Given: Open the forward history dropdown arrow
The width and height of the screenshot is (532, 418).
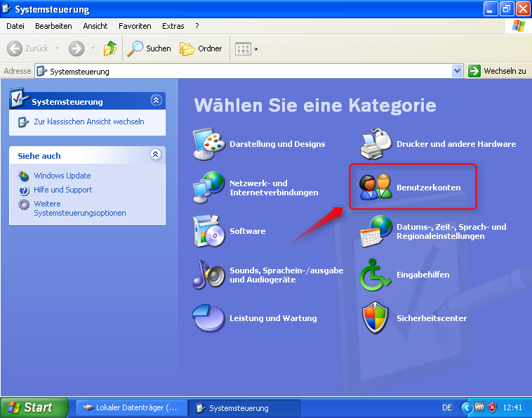Looking at the screenshot, I should [x=93, y=48].
